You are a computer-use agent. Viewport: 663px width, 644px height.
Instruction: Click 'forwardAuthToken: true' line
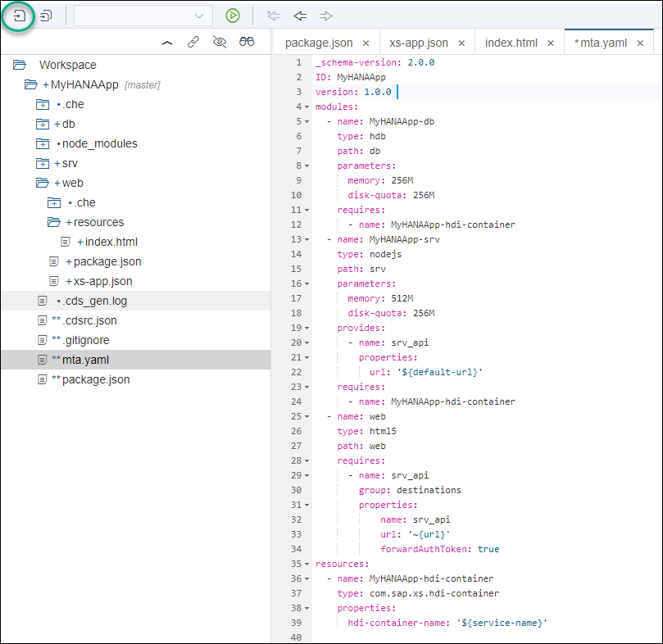click(440, 549)
